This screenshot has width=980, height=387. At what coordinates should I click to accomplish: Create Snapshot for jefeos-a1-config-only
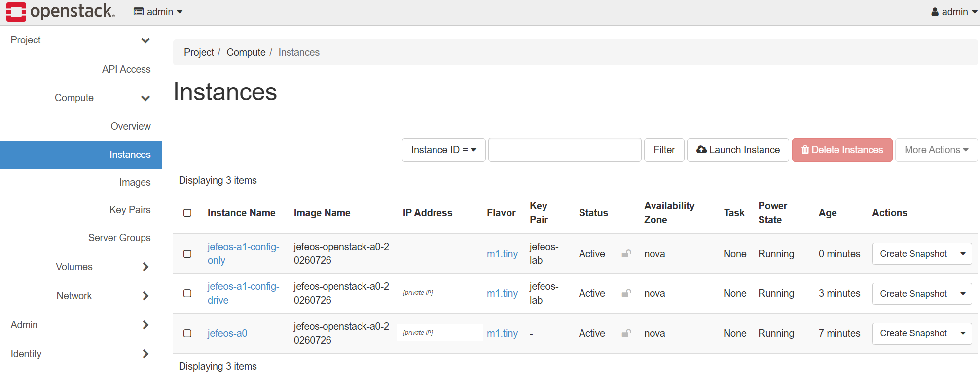pyautogui.click(x=913, y=254)
